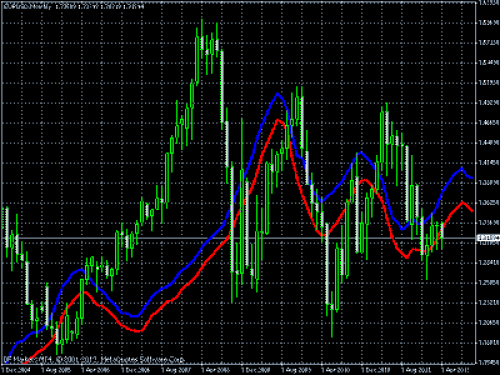500x375 pixels.
Task: Click the 1 Aug 2011 date label
Action: point(416,369)
